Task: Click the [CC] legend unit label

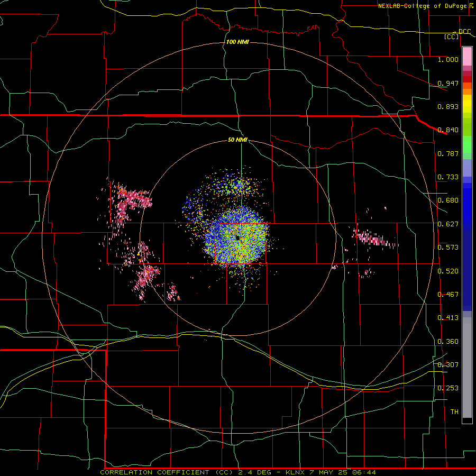Action: (x=452, y=36)
